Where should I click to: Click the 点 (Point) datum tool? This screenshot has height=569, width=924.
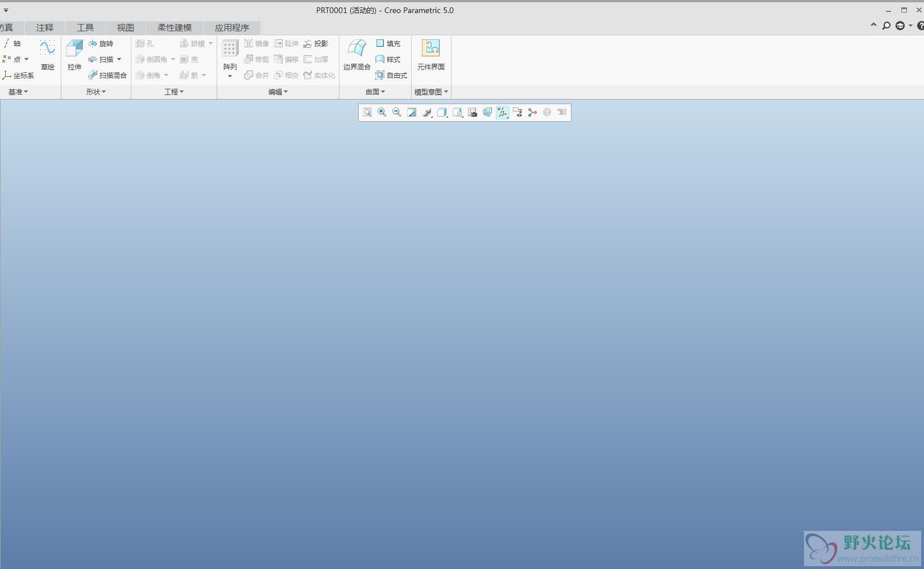pyautogui.click(x=11, y=59)
